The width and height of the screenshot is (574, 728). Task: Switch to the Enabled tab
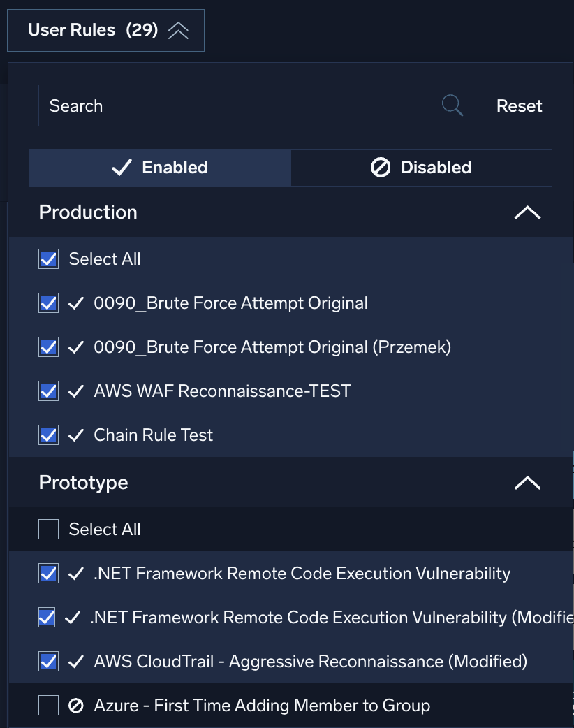(x=159, y=167)
